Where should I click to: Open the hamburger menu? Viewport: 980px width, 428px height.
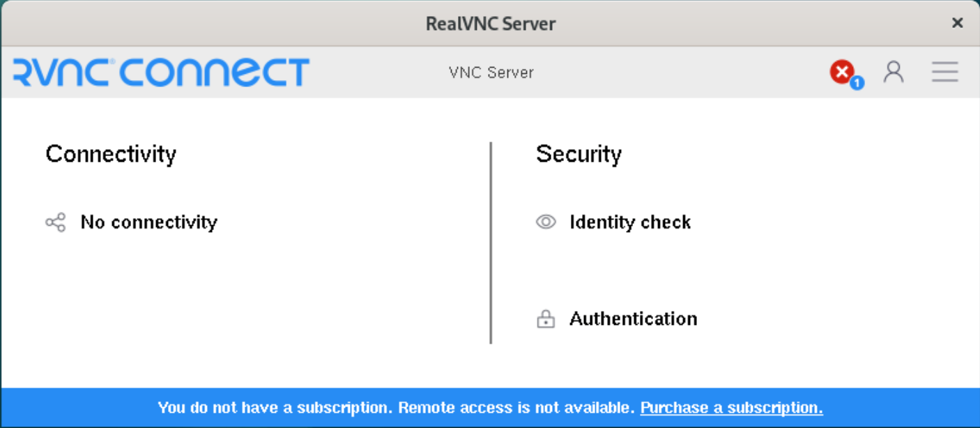(x=945, y=72)
